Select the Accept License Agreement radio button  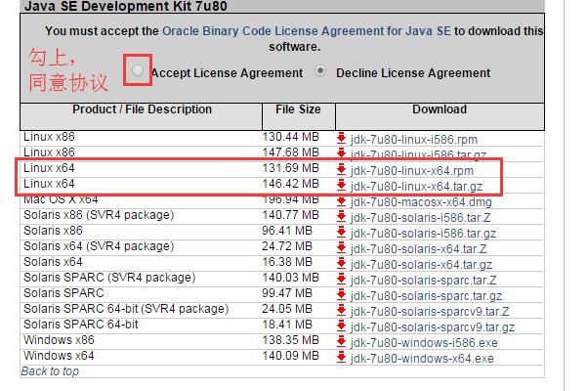[138, 70]
